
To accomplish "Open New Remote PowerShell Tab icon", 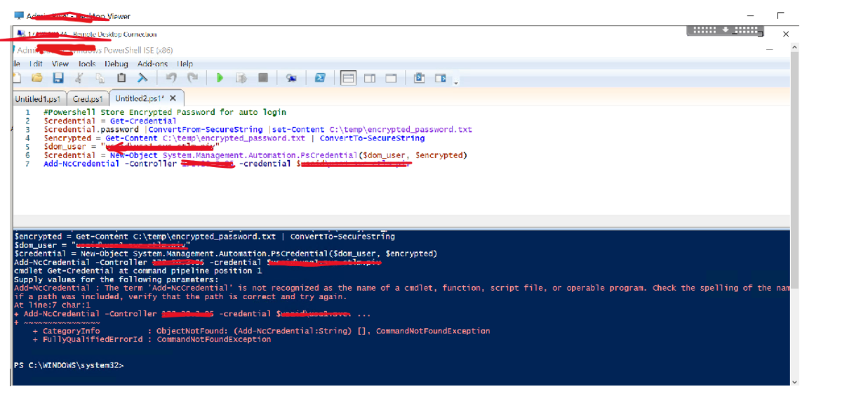I will [x=291, y=78].
